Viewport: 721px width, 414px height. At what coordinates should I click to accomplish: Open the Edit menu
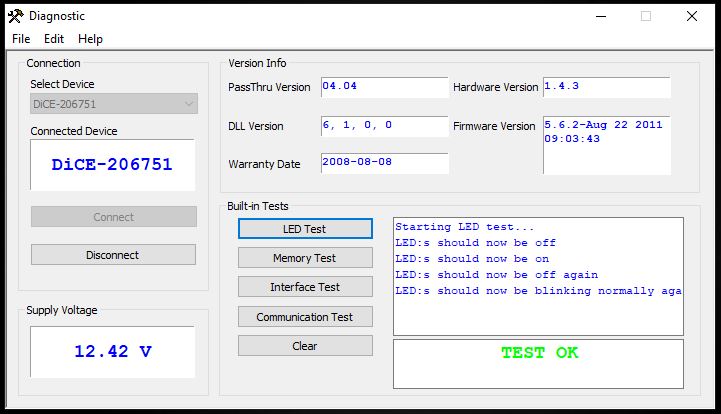pyautogui.click(x=54, y=39)
